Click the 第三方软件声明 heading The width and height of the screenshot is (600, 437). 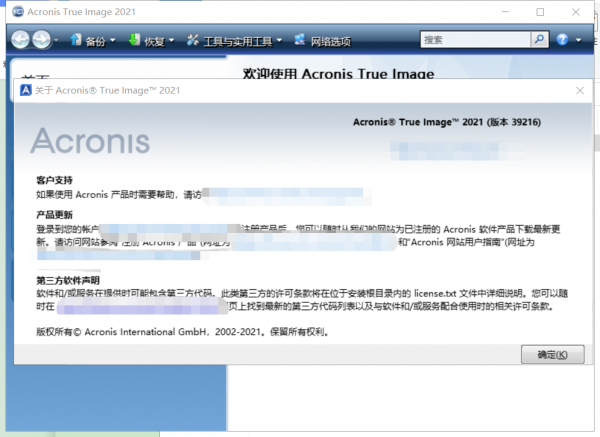click(x=68, y=280)
